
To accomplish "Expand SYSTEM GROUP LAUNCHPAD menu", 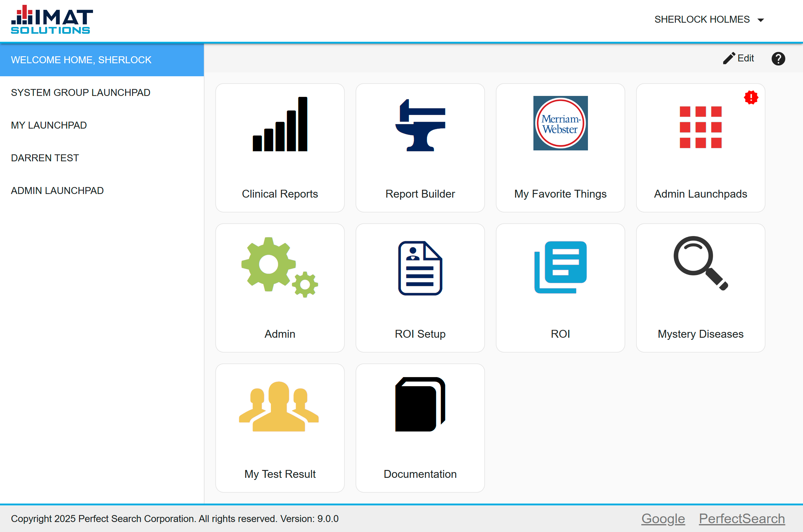I will [x=81, y=93].
